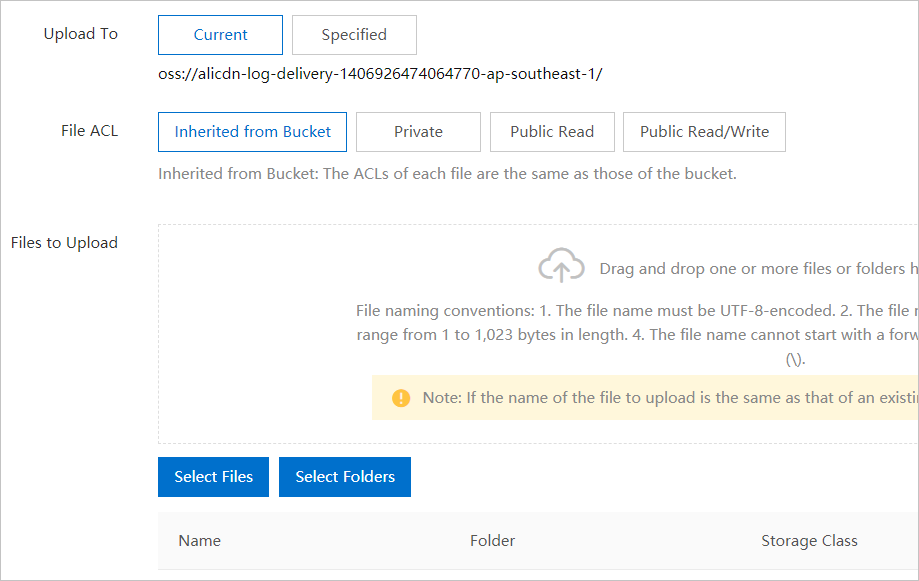The image size is (919, 581).
Task: Switch upload destination to Specified
Action: [x=354, y=35]
